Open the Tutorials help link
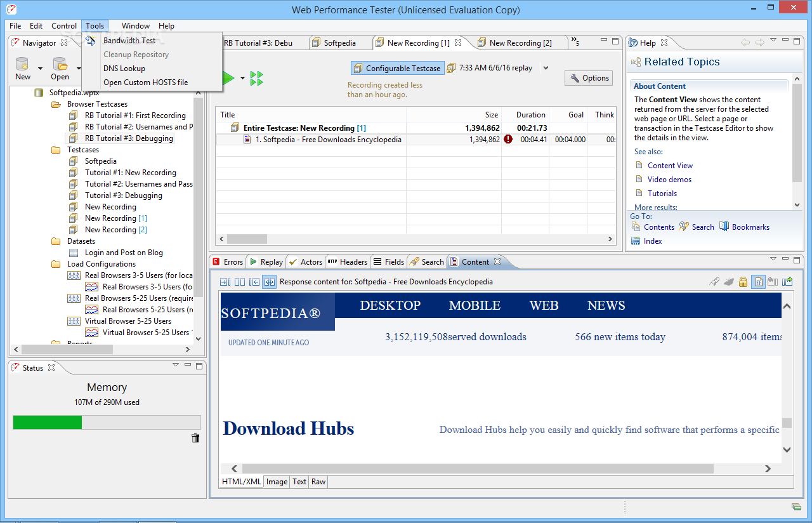This screenshot has width=812, height=523. [662, 193]
